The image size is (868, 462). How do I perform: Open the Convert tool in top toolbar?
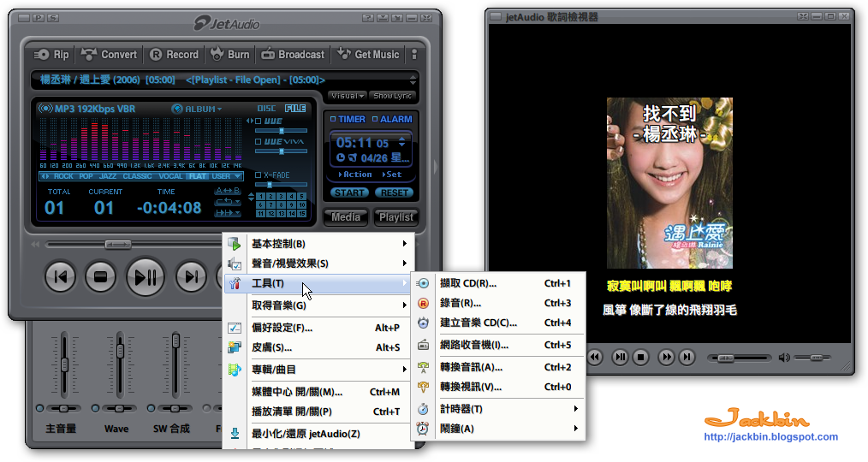[109, 54]
